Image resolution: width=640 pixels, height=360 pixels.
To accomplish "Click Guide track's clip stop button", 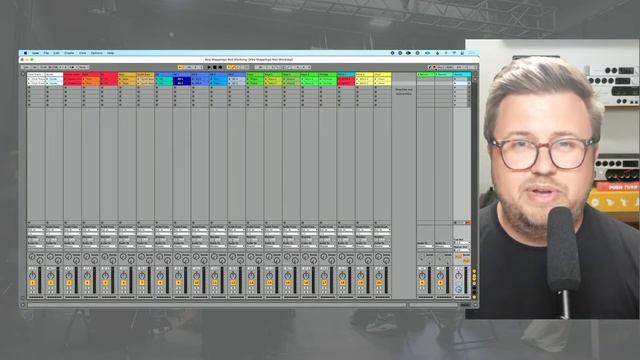I will click(48, 223).
